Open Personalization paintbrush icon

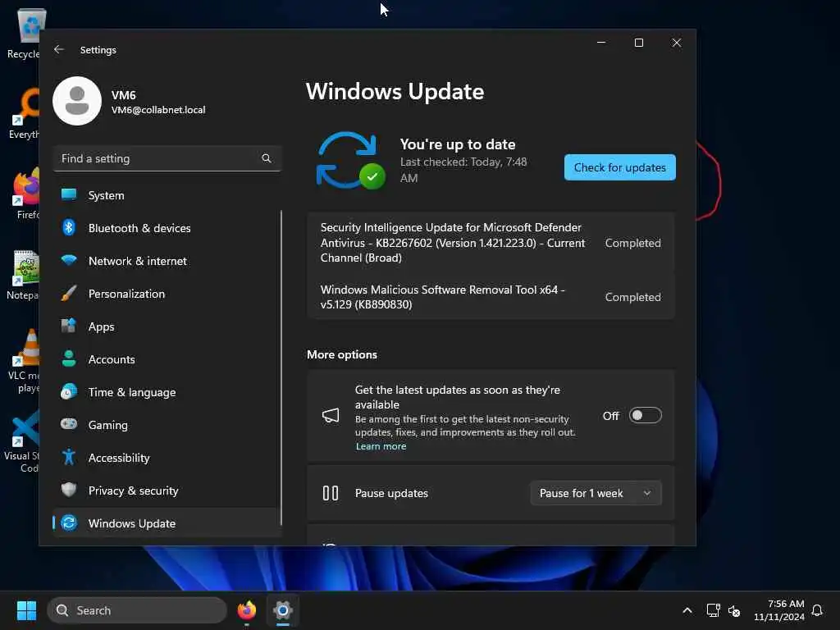tap(69, 294)
